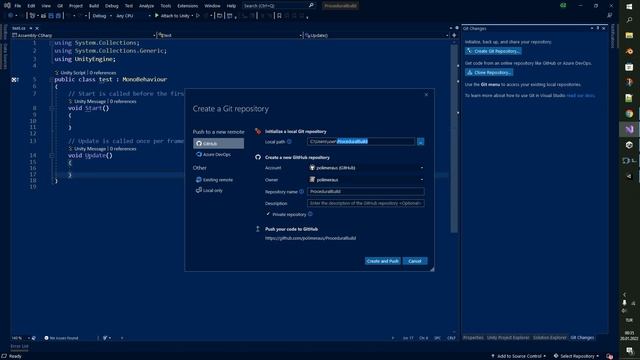Close the Create a Git repository dialog
The height and width of the screenshot is (360, 640).
pos(426,95)
